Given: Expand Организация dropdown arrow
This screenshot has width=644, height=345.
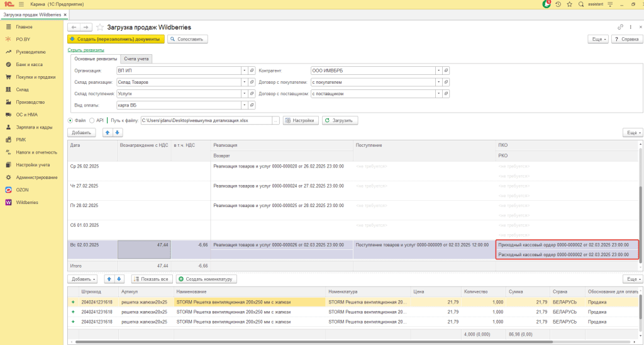Looking at the screenshot, I should pos(245,71).
